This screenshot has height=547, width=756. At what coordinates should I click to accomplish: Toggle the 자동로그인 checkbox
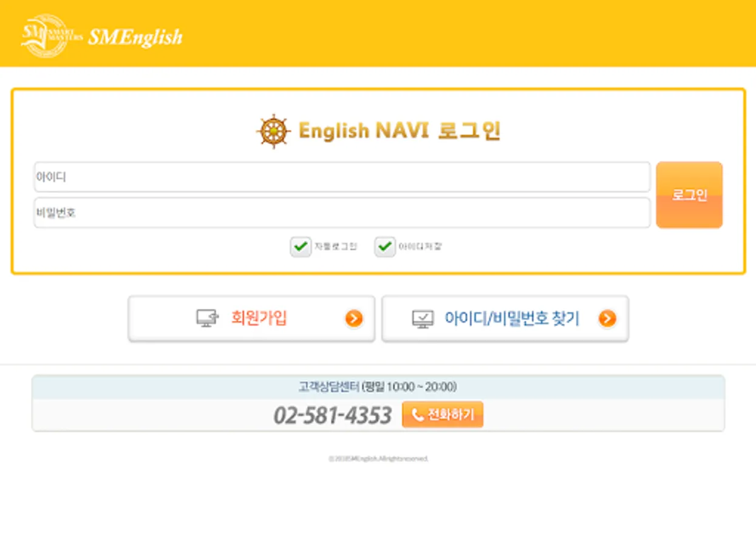point(301,247)
